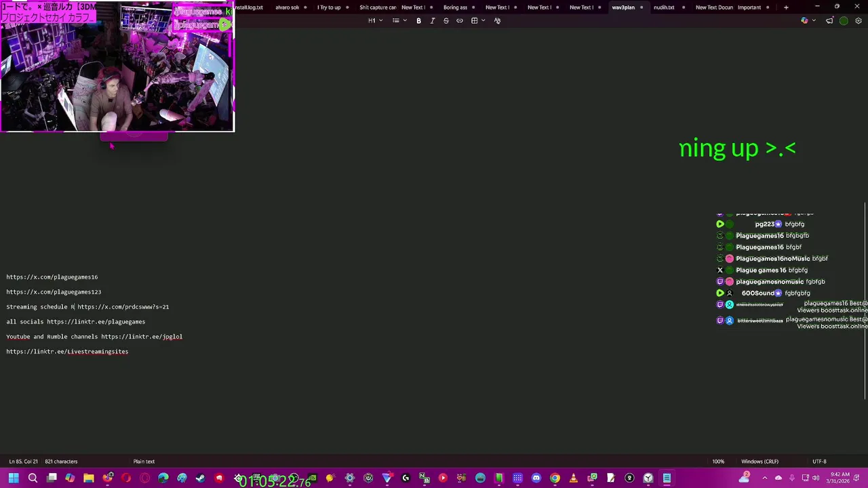Expand the Copilot dropdown arrow
868x488 pixels.
point(813,20)
